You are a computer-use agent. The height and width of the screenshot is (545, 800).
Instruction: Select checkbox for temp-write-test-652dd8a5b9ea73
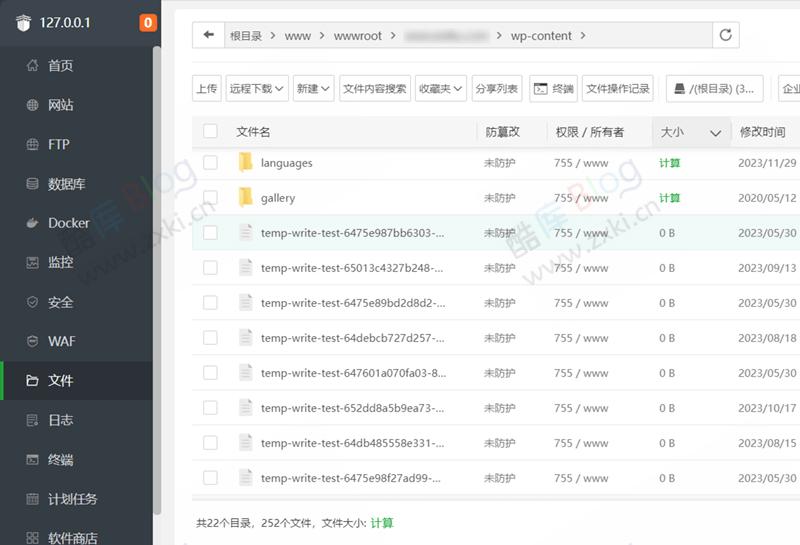click(210, 408)
